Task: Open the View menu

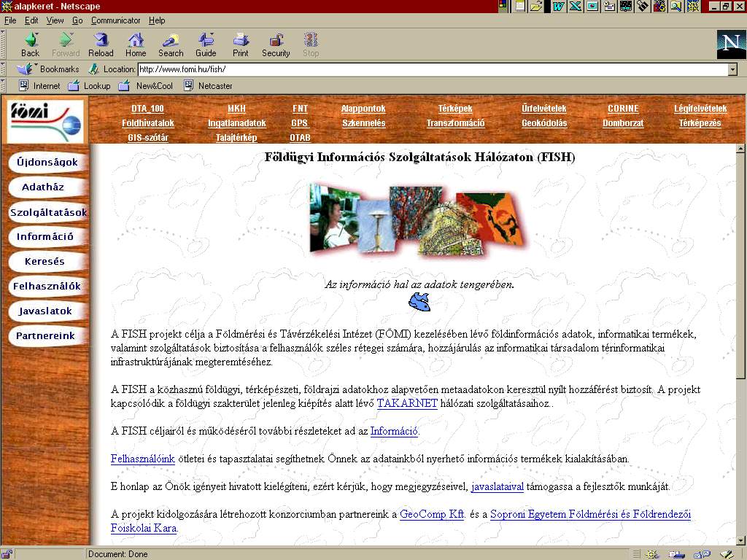Action: pyautogui.click(x=55, y=20)
